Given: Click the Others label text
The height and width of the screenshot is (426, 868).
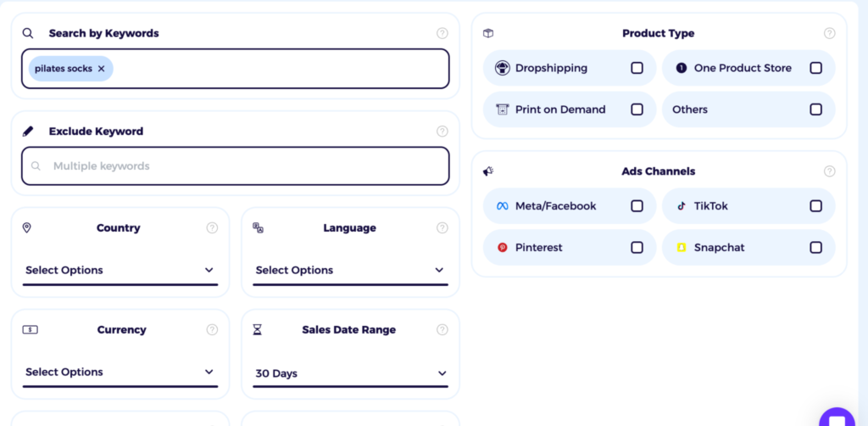Looking at the screenshot, I should coord(690,109).
